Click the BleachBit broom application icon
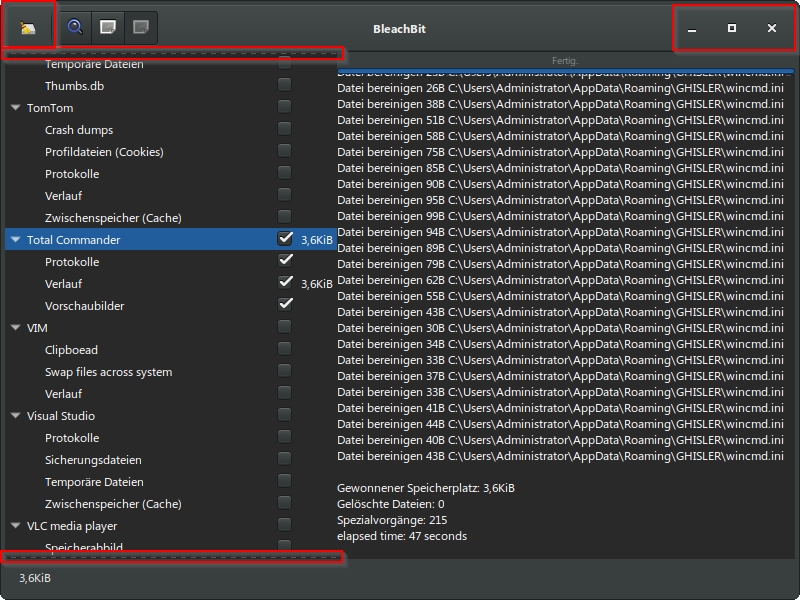The image size is (800, 600). (x=27, y=27)
